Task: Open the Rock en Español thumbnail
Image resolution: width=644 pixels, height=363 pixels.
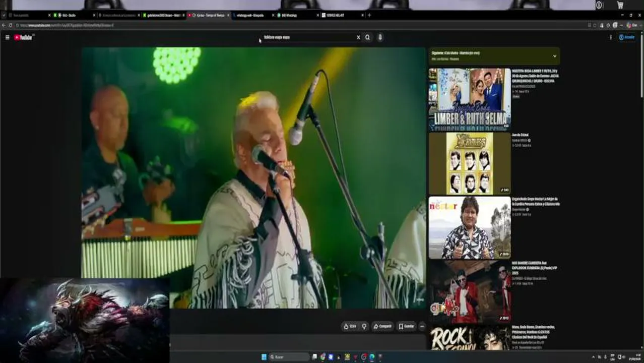Action: [469, 338]
